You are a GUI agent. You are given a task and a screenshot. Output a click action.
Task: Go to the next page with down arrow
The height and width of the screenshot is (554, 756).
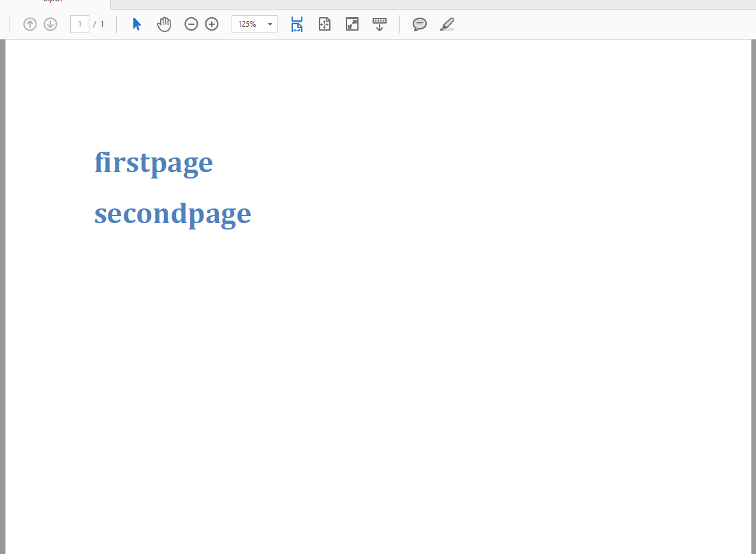coord(50,24)
